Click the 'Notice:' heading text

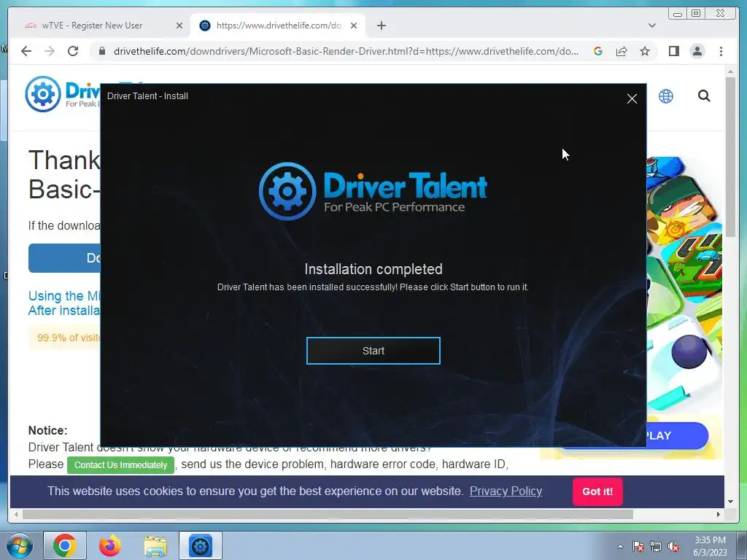coord(47,430)
